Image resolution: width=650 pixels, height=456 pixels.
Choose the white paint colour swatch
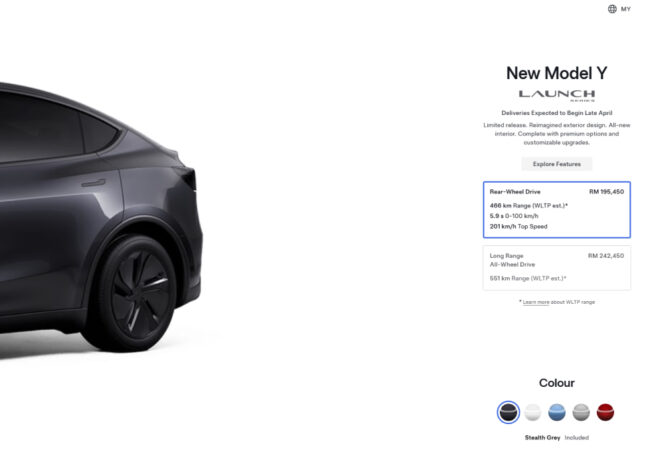coord(532,412)
